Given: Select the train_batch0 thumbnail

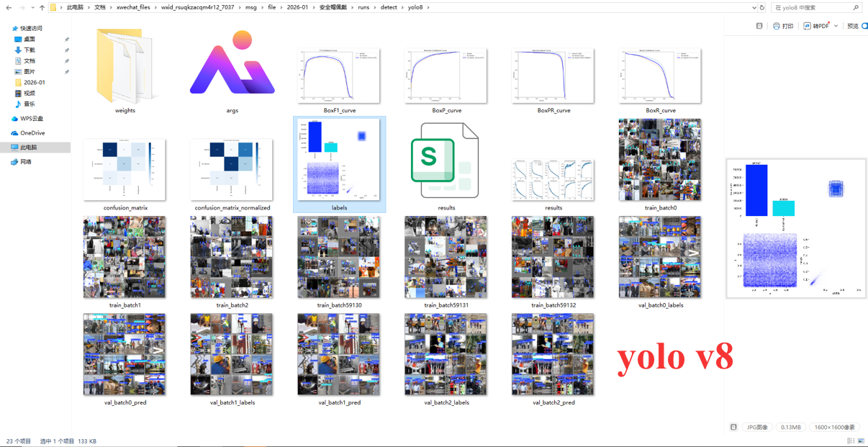Looking at the screenshot, I should tap(660, 160).
